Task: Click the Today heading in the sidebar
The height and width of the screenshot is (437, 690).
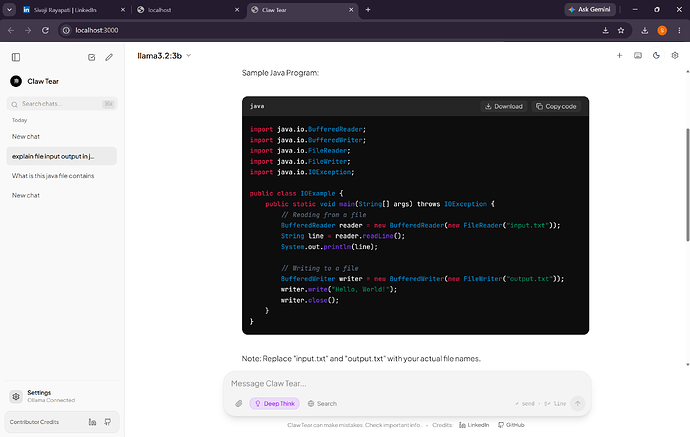Action: 19,120
